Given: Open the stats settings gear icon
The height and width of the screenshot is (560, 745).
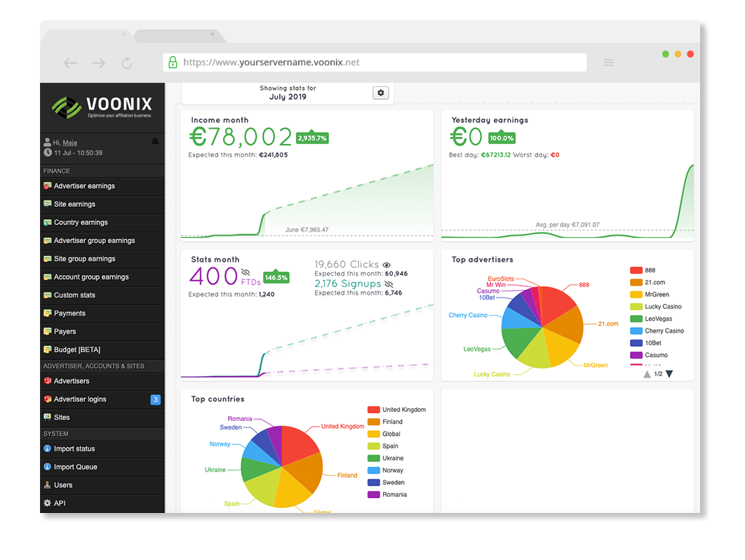Looking at the screenshot, I should point(380,92).
